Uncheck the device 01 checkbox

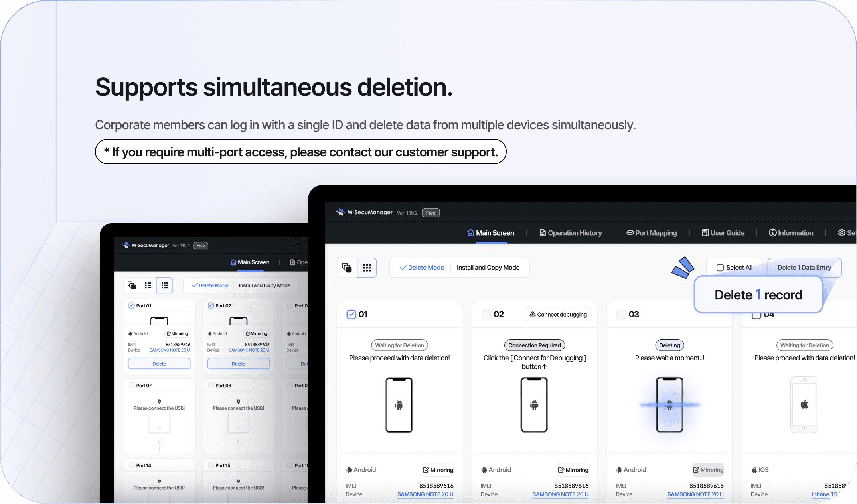351,314
